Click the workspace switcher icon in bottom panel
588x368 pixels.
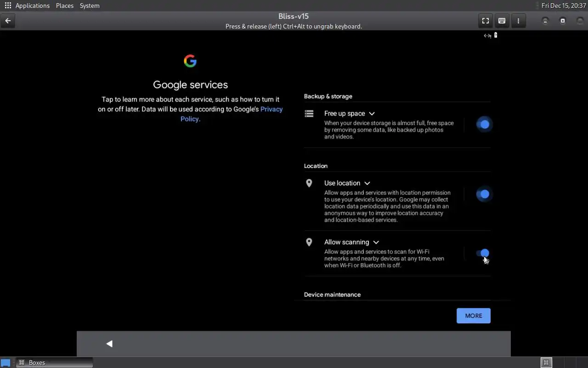(x=546, y=362)
